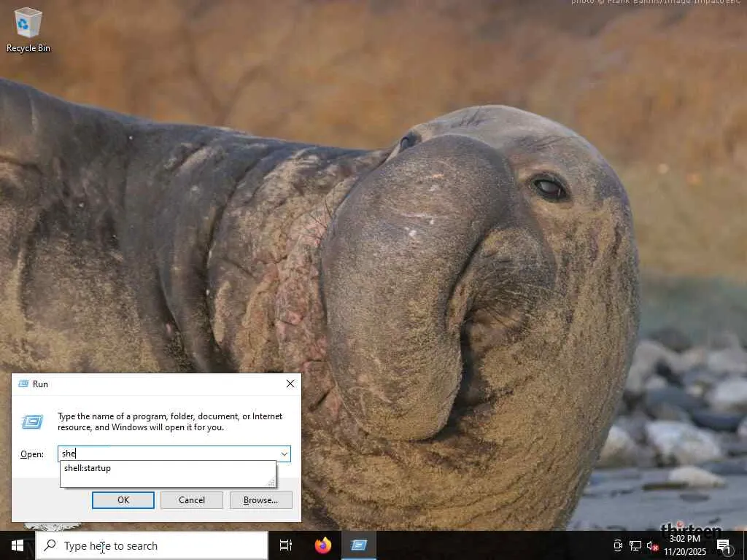Launch Firefox from the taskbar
The width and height of the screenshot is (747, 560).
pos(323,545)
